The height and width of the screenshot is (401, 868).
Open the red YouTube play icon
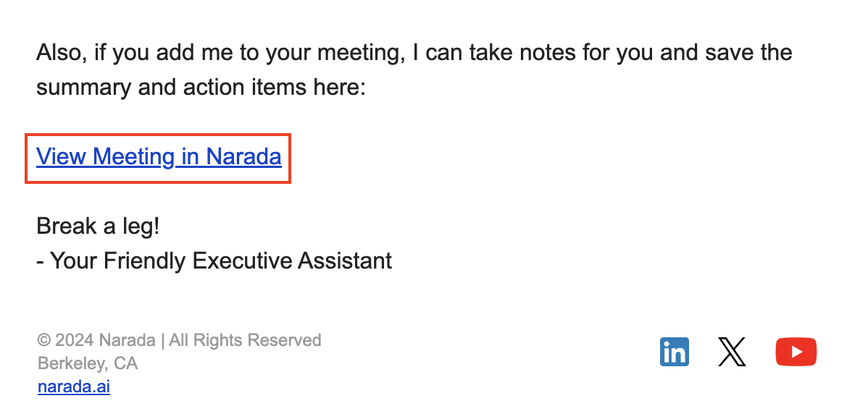796,352
